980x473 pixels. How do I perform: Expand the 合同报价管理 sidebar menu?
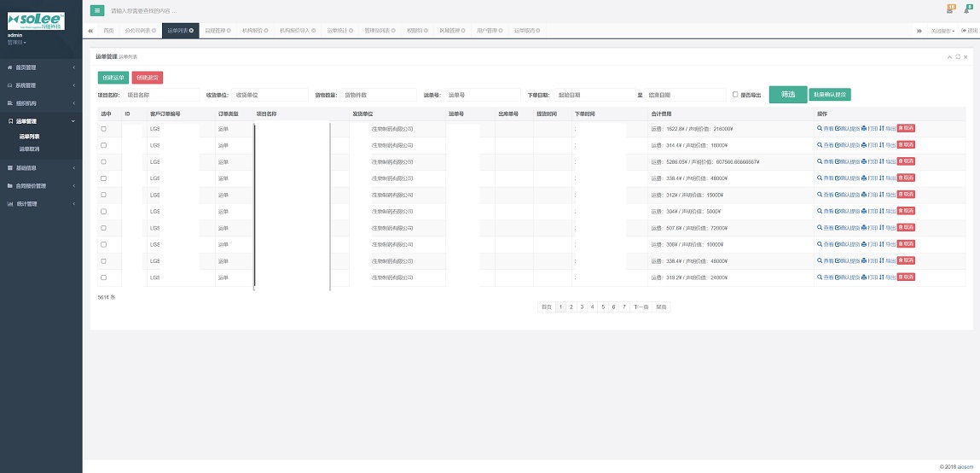[41, 186]
